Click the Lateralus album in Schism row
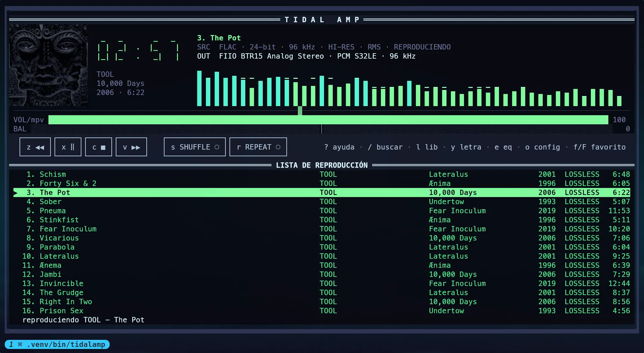The width and height of the screenshot is (644, 353). (x=449, y=174)
